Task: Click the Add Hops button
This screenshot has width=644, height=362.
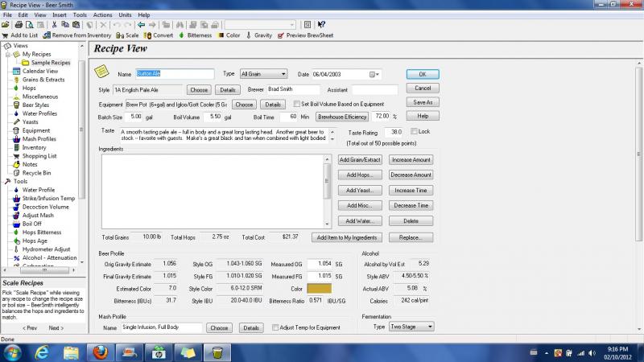Action: click(x=360, y=175)
